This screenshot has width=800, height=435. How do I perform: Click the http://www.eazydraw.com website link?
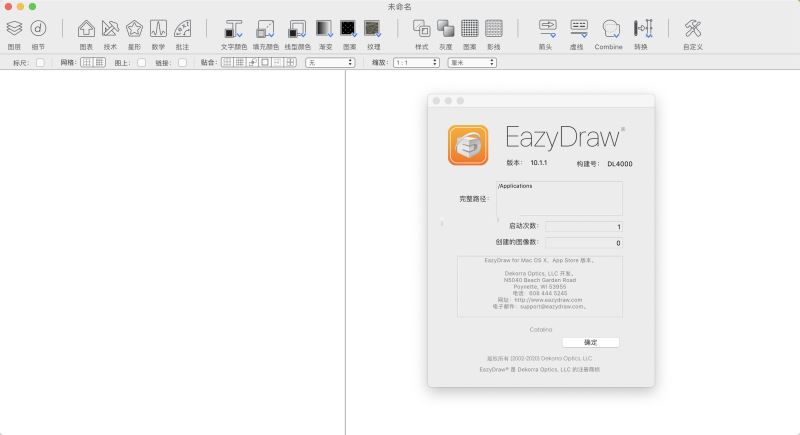coord(548,300)
